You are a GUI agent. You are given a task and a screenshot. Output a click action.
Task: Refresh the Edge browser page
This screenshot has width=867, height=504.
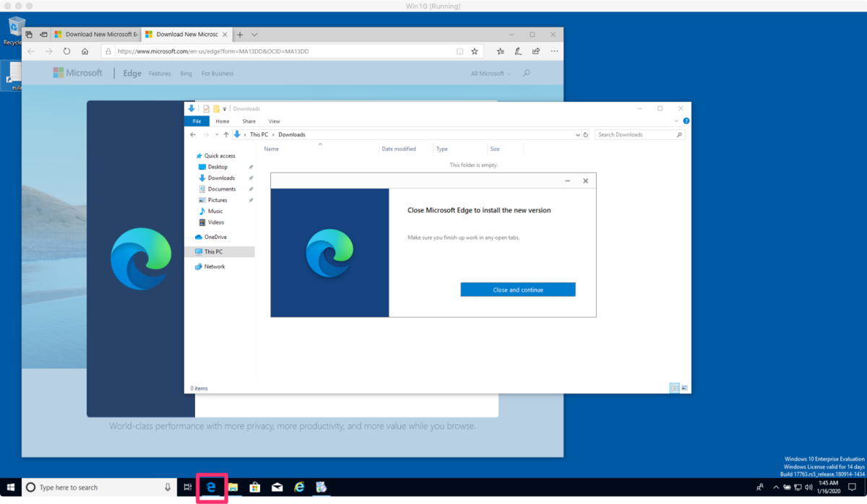66,51
